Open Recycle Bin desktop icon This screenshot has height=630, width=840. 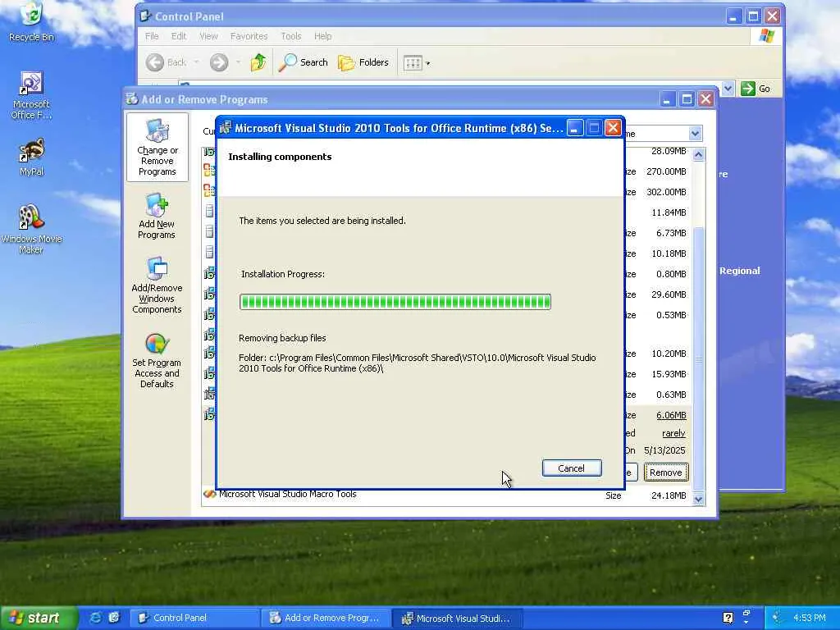coord(32,21)
